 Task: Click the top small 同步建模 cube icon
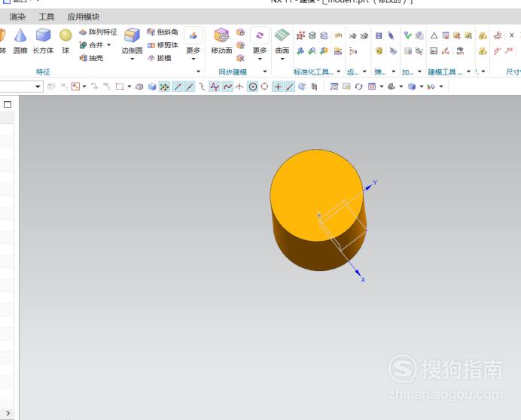coord(241,32)
